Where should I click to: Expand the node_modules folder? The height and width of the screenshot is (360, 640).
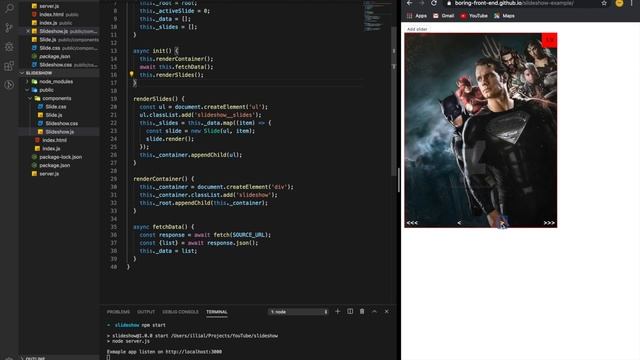(56, 82)
